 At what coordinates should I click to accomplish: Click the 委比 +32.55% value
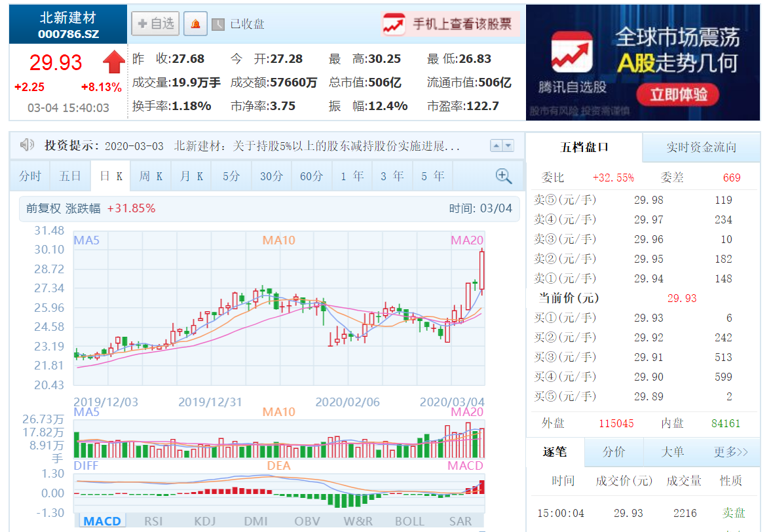click(x=613, y=178)
